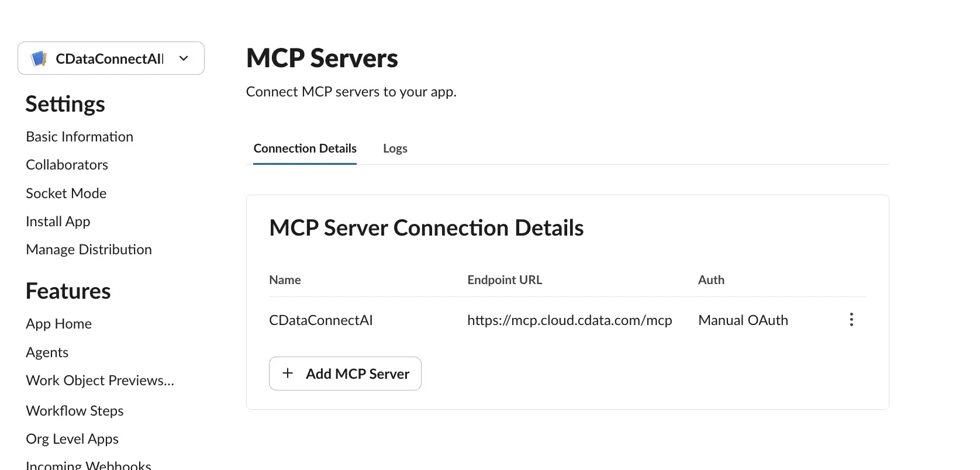Click the MCP Servers page title
Screen dimensions: 980x470
coord(322,58)
